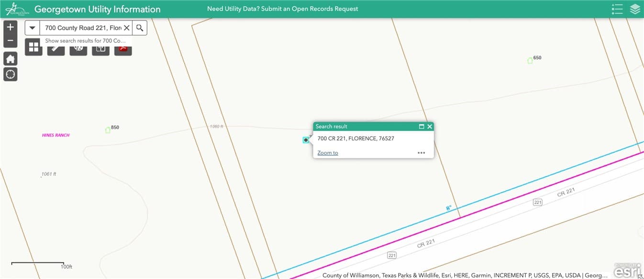The height and width of the screenshot is (279, 644).
Task: Click the 700 CR 221, FLORENCE address text
Action: pos(356,139)
